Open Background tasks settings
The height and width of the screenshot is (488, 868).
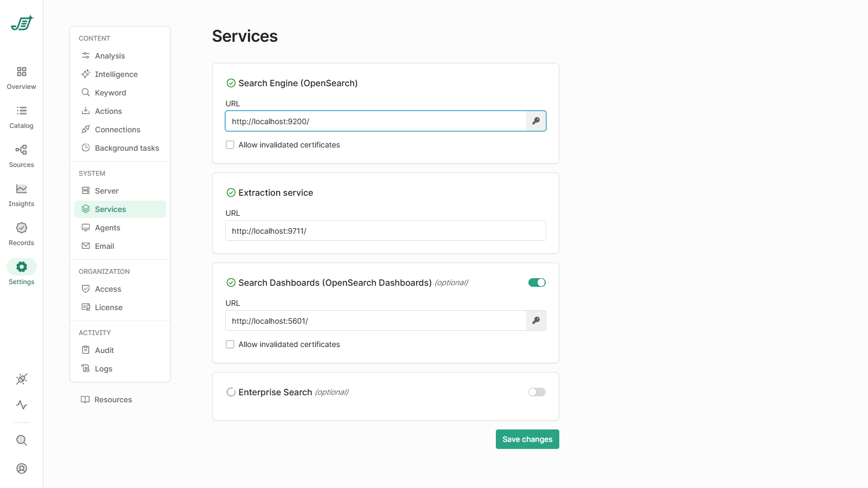120,148
